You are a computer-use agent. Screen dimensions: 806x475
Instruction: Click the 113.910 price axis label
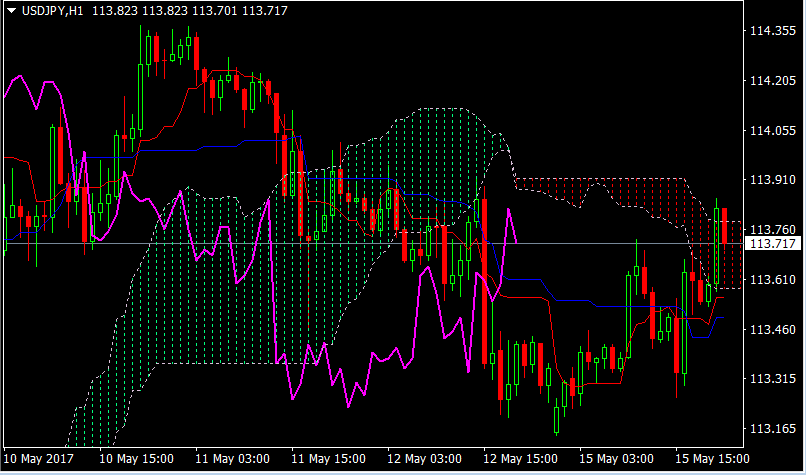pos(771,180)
